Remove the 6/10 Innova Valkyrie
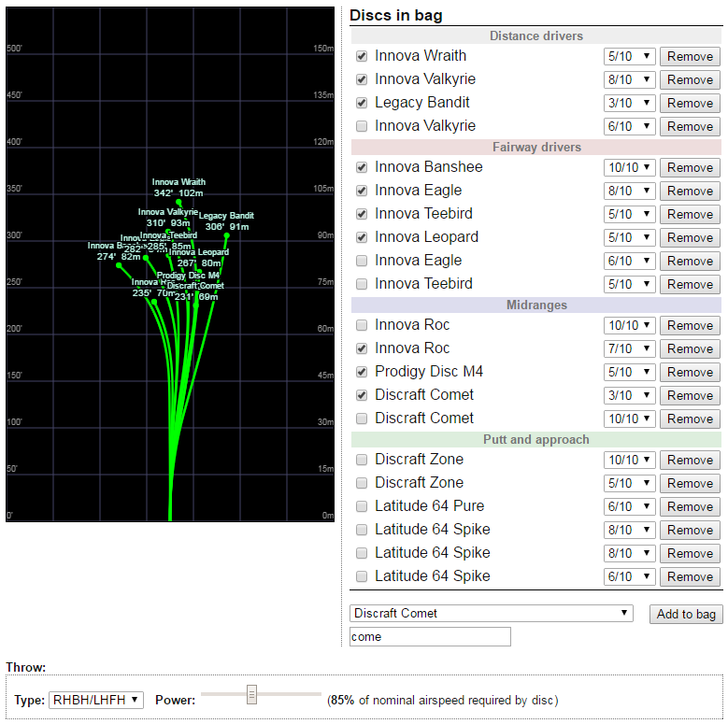The height and width of the screenshot is (724, 728). 690,126
